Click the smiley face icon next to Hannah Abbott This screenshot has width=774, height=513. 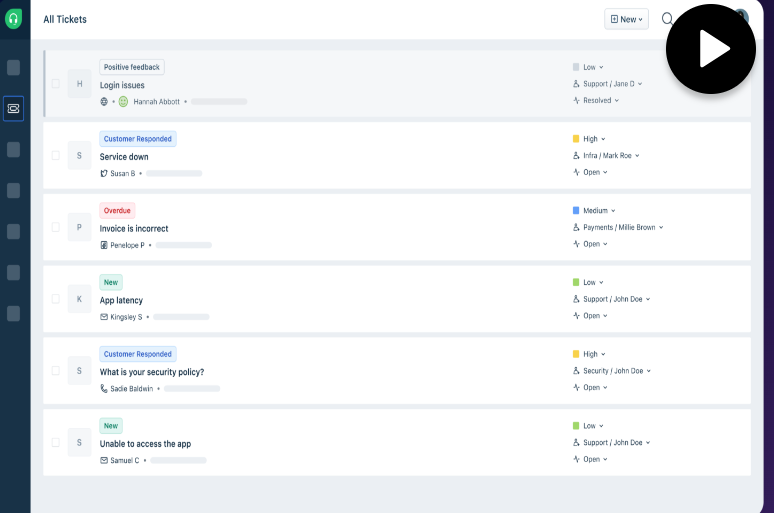point(123,102)
